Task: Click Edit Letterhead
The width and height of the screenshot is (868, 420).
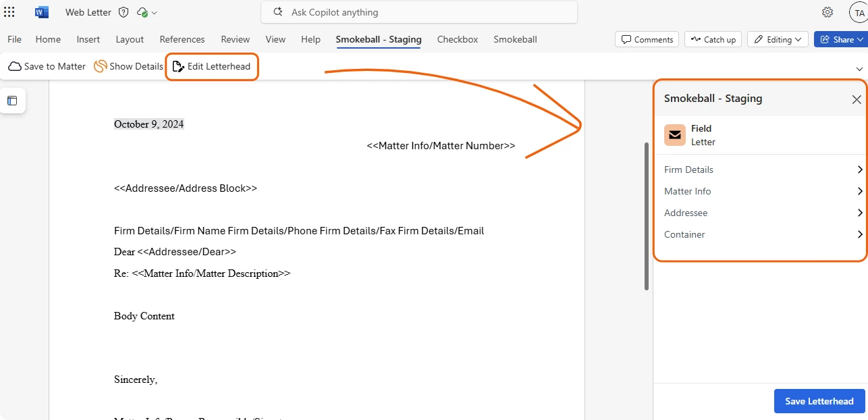Action: click(212, 66)
